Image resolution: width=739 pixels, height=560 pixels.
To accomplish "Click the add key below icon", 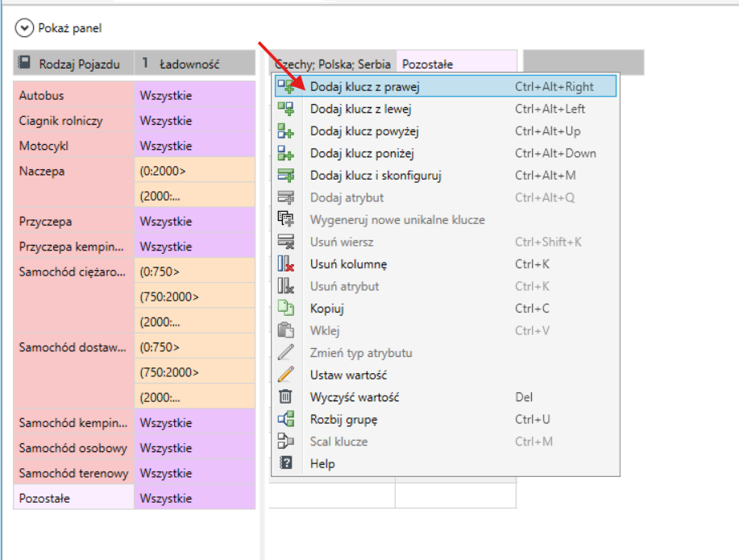I will click(x=285, y=153).
